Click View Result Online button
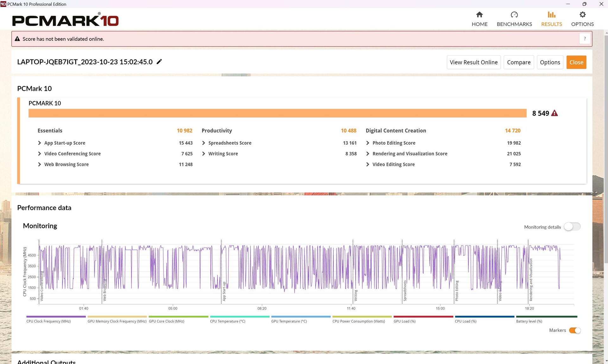The height and width of the screenshot is (364, 608). (x=473, y=62)
